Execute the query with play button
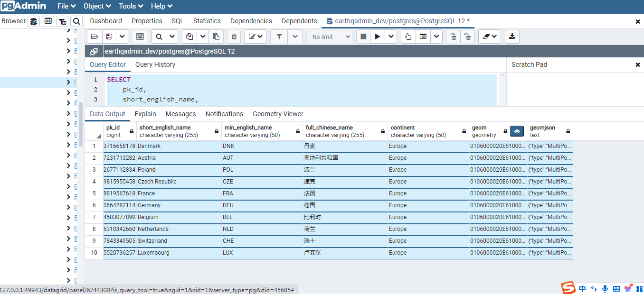This screenshot has width=644, height=294. click(378, 37)
